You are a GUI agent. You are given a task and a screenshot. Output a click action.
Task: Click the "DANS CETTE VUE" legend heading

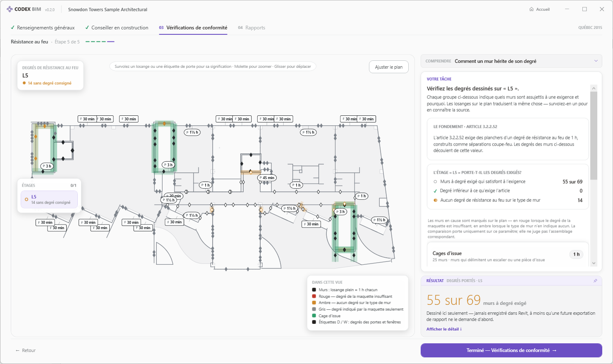(x=327, y=283)
